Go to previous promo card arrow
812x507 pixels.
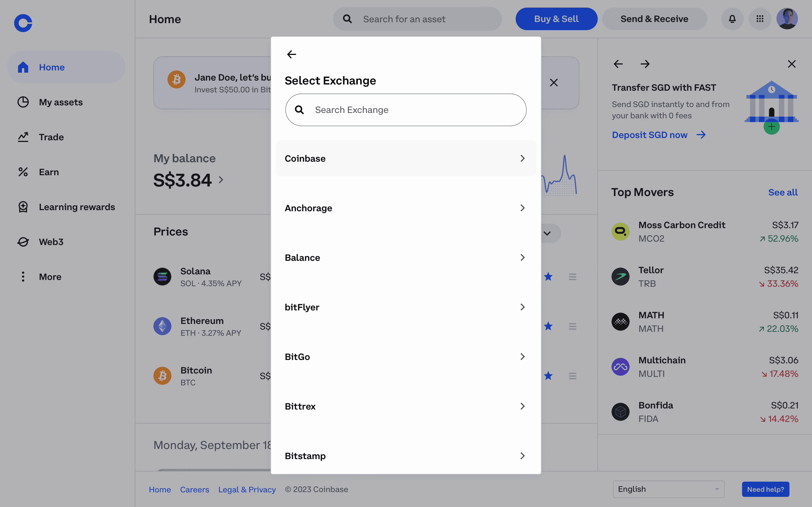point(618,64)
